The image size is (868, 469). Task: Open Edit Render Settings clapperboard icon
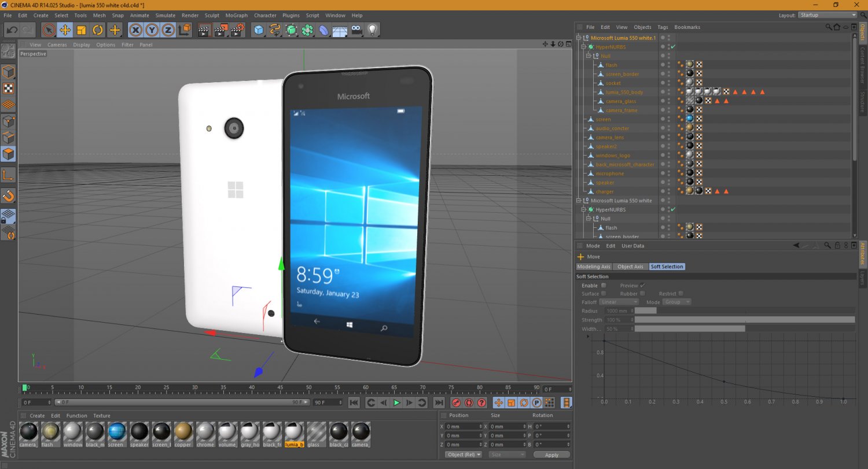coord(237,30)
